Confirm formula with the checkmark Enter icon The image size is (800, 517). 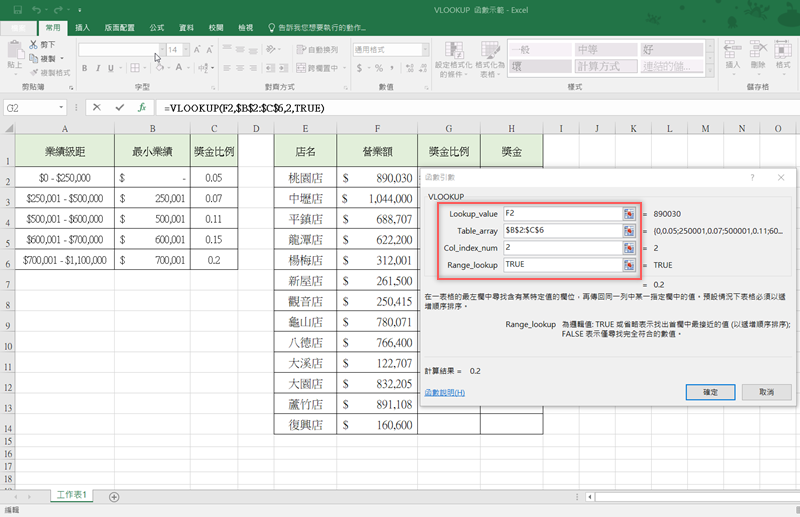coord(119,107)
